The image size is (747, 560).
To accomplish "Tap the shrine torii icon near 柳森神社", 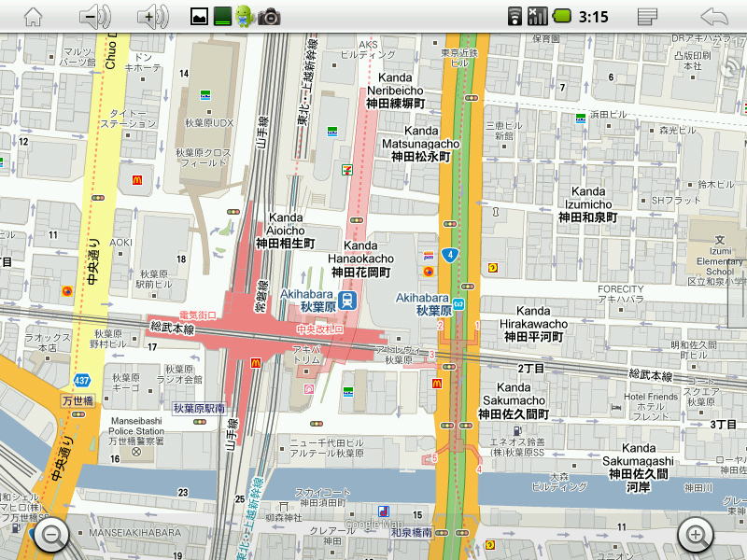I will coord(284,507).
